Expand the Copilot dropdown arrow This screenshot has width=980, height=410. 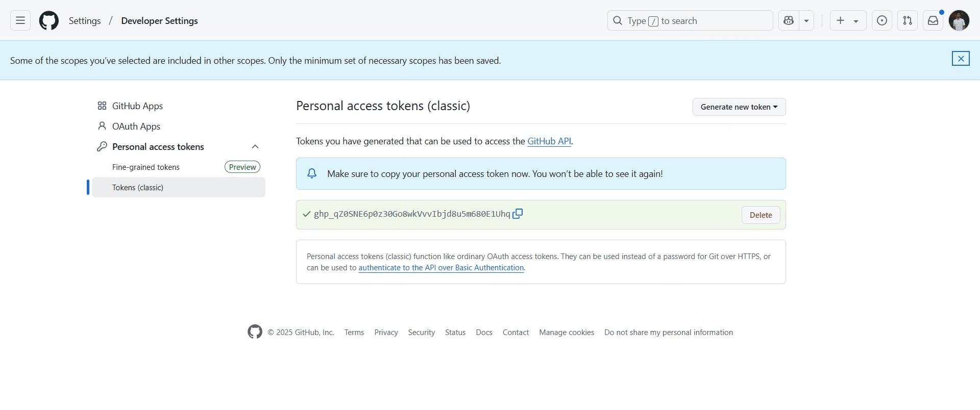(806, 20)
